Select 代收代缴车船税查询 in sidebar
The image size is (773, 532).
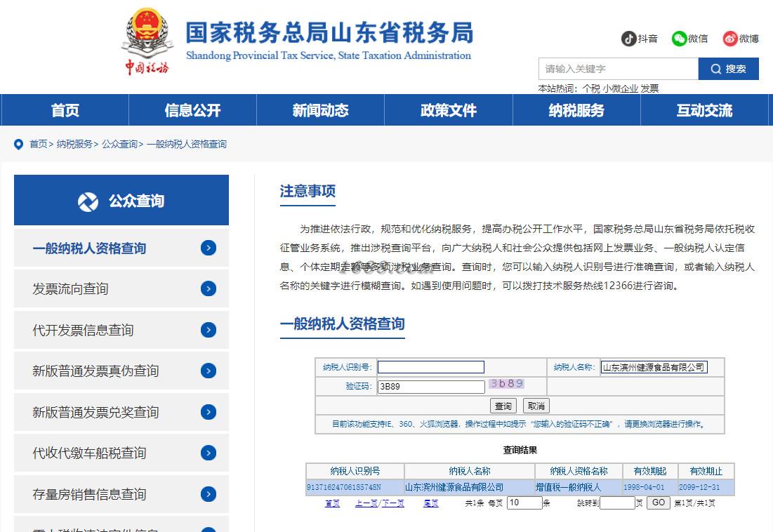121,453
